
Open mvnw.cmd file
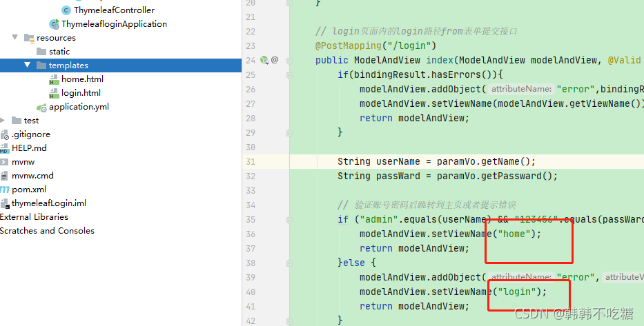(x=32, y=176)
